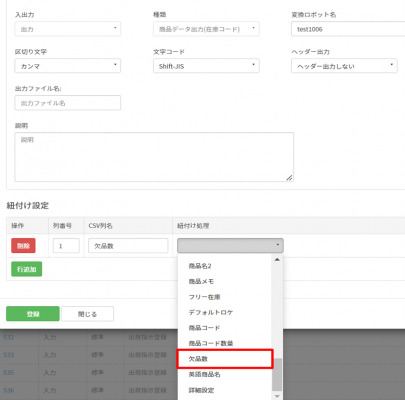The height and width of the screenshot is (400, 405).
Task: Open the 入出力 dropdown
Action: pos(68,29)
